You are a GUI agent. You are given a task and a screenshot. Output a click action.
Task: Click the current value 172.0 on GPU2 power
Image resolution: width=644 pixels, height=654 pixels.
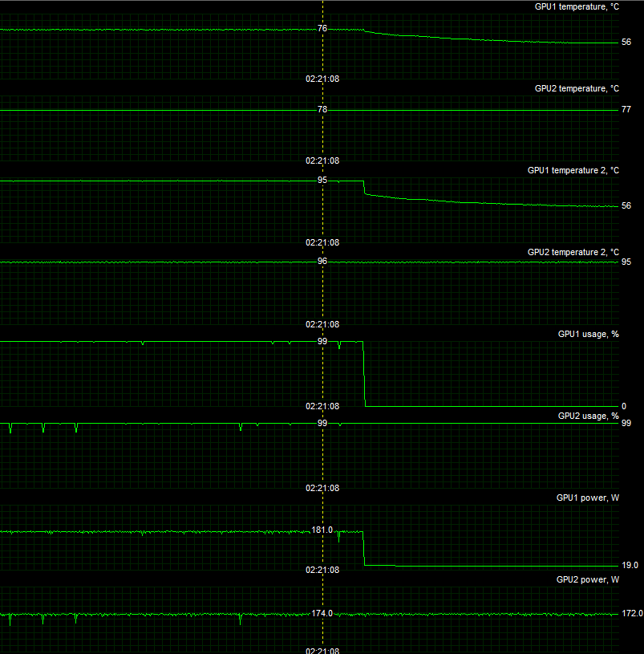pos(631,614)
